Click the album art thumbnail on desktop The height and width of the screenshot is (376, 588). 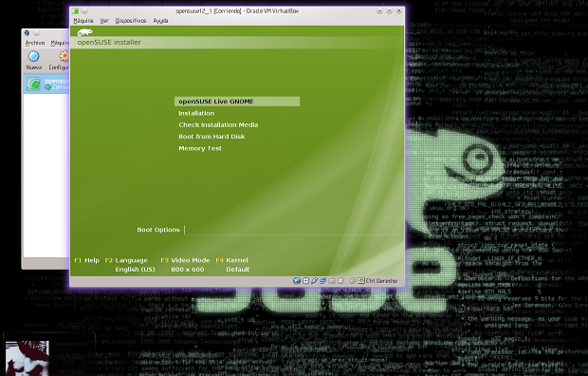click(x=27, y=358)
